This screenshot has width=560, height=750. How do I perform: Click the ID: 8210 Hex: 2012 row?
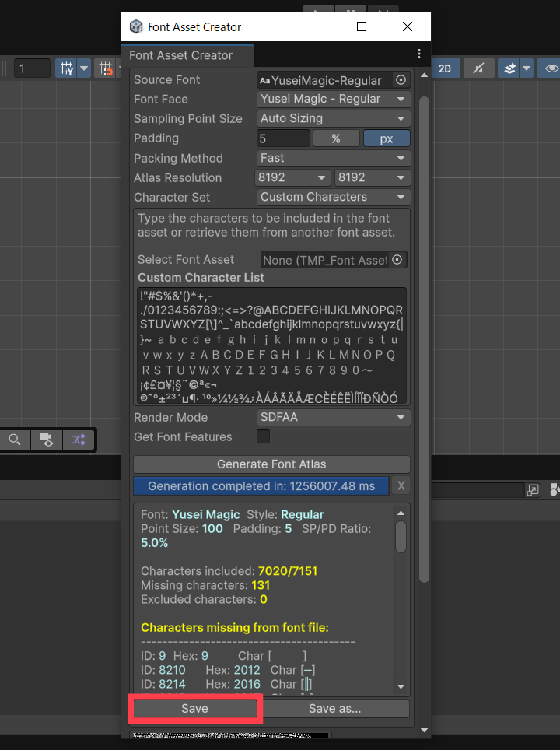point(228,670)
